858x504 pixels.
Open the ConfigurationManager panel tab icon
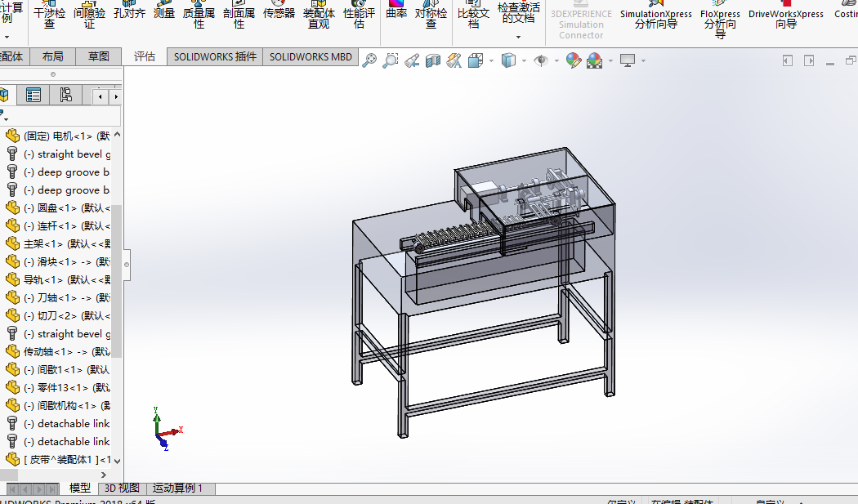[x=65, y=96]
